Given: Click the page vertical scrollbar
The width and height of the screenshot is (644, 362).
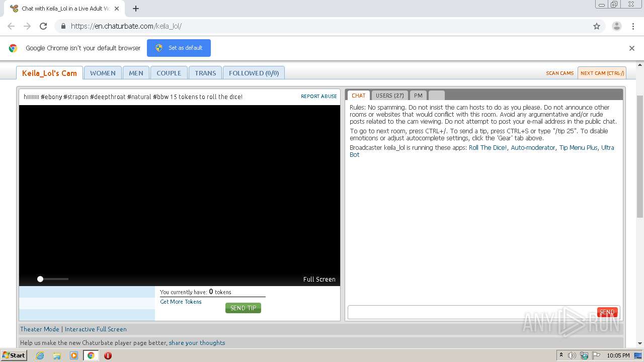Looking at the screenshot, I should coord(640,156).
